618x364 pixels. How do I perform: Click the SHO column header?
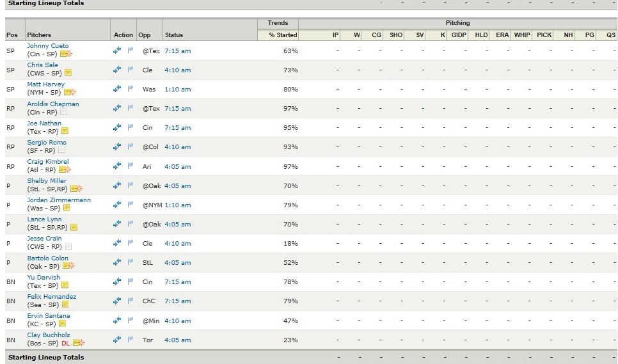click(x=396, y=35)
